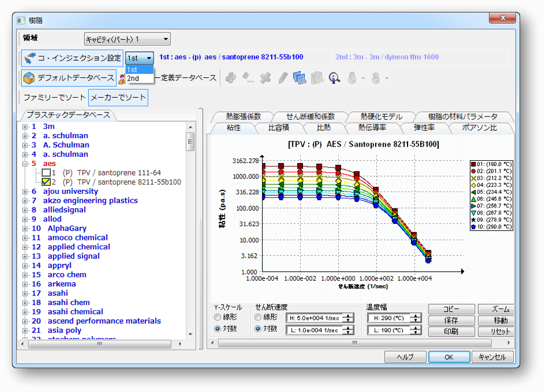544x392 pixels.
Task: Click the 樹脂 window title icon
Action: [x=21, y=20]
